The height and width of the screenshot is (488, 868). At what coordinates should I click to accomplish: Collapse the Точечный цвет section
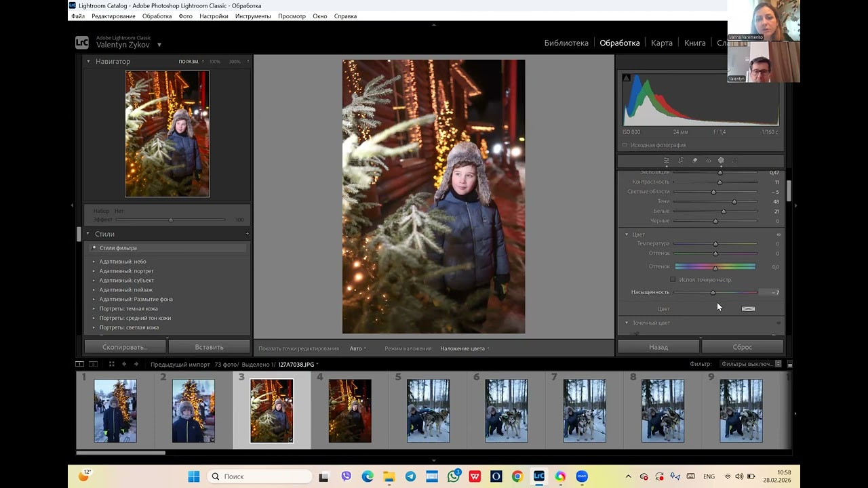[x=627, y=323]
